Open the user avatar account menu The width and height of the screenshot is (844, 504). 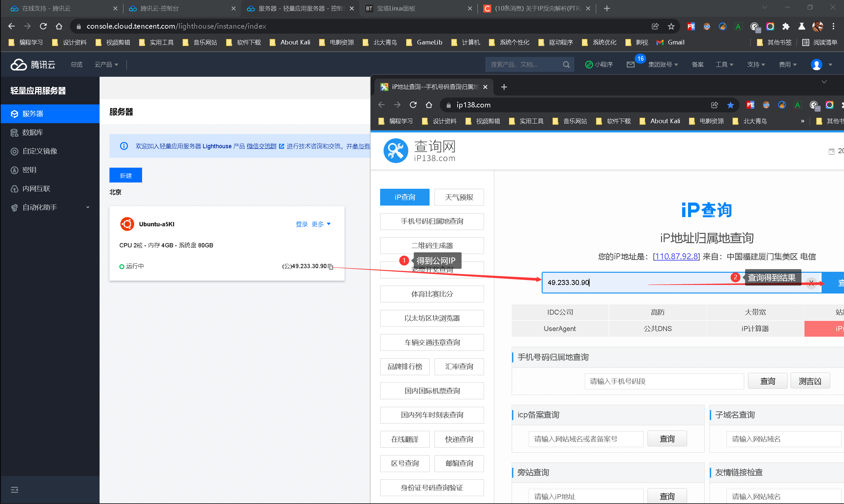point(816,64)
